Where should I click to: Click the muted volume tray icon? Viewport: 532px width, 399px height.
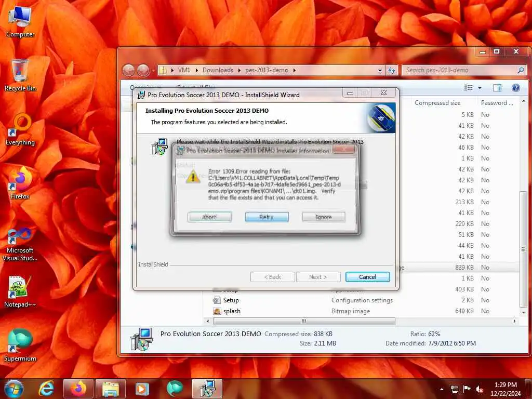(480, 389)
